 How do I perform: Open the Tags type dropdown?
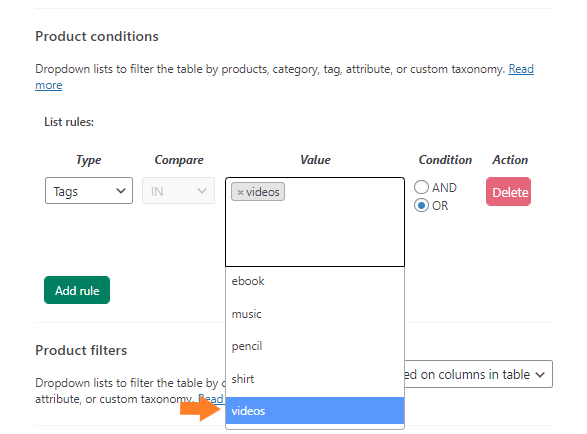click(89, 191)
